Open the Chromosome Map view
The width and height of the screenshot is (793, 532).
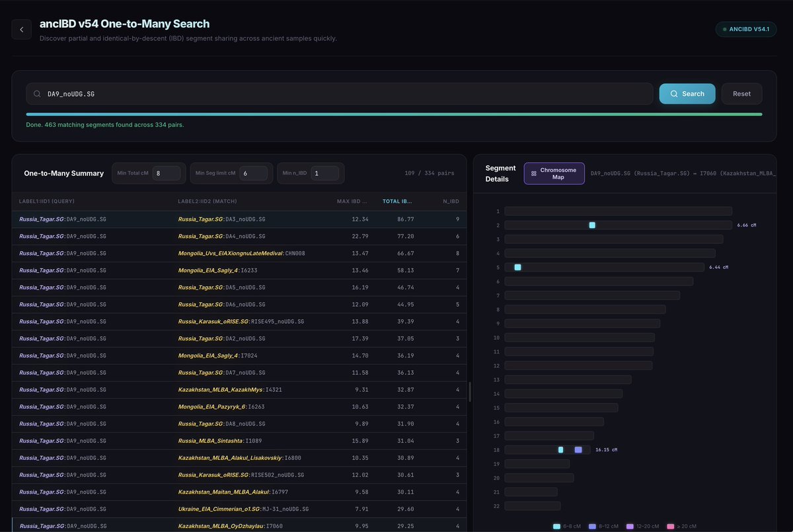click(x=554, y=173)
